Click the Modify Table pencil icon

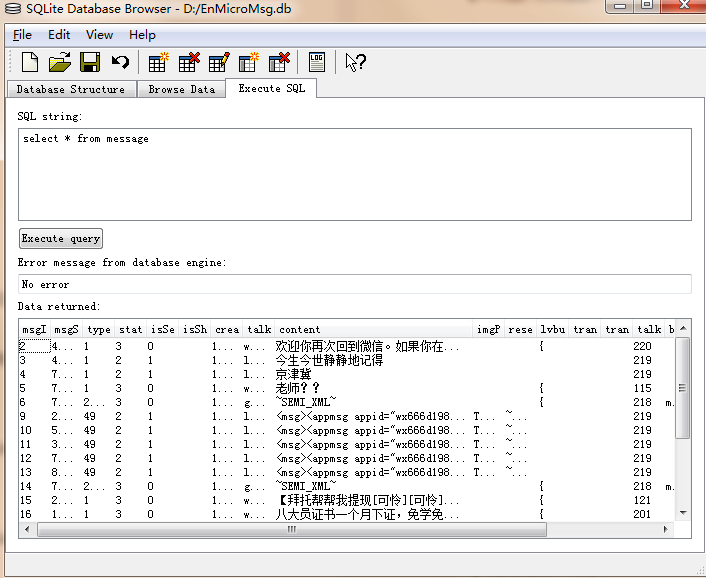tap(219, 62)
